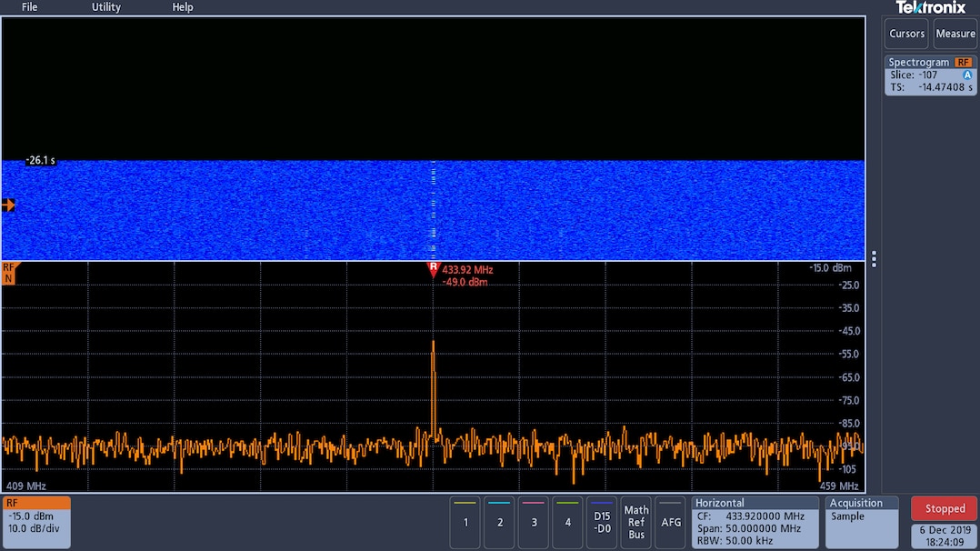Click the red Stopped acquisition button

(x=945, y=508)
